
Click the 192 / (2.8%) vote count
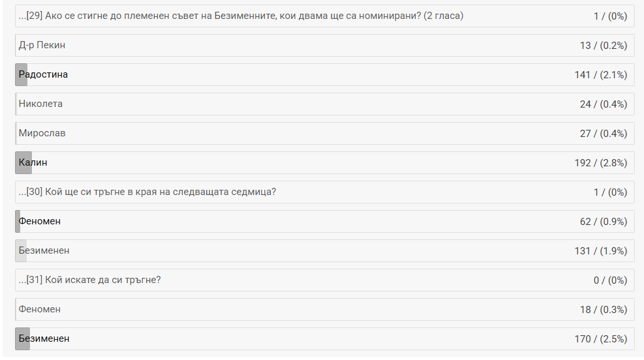point(600,163)
